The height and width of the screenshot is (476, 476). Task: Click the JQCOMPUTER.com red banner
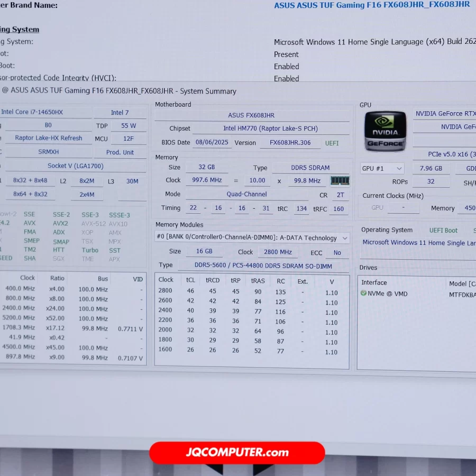(x=237, y=453)
